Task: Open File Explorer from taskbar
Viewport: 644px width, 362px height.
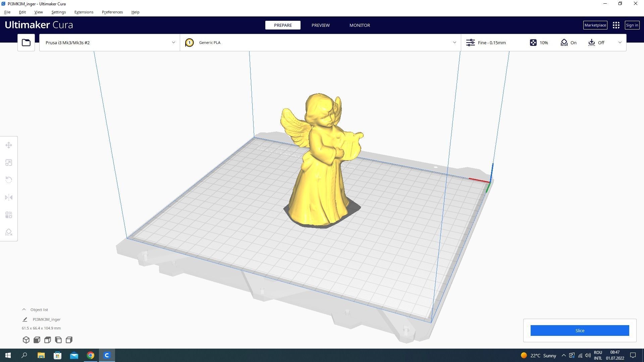Action: (41, 355)
